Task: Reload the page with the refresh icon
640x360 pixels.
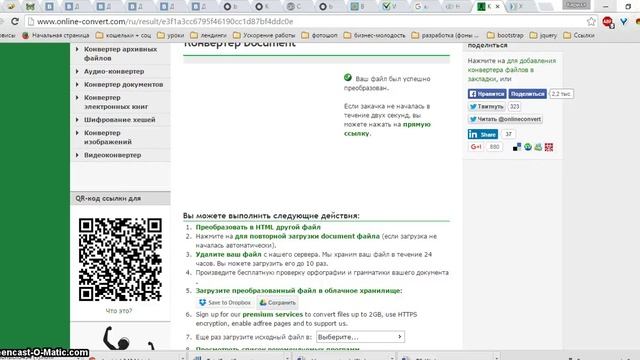Action: pos(15,21)
